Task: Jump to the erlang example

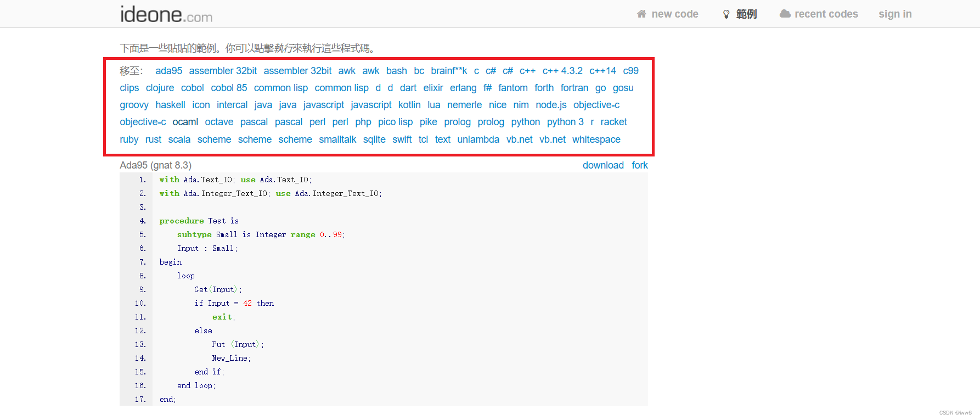Action: coord(463,88)
